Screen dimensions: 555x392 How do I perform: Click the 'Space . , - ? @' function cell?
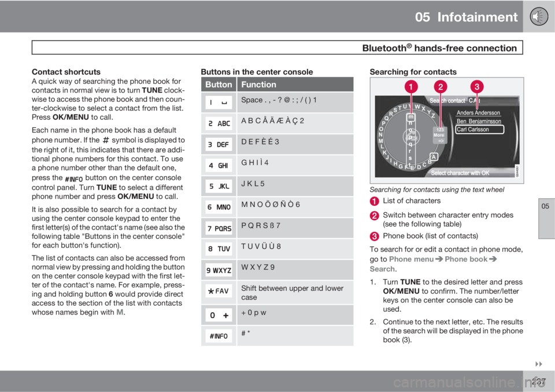[x=295, y=103]
